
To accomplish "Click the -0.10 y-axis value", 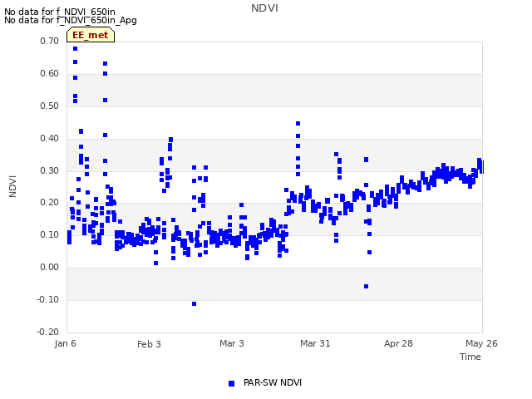I will 48,299.
